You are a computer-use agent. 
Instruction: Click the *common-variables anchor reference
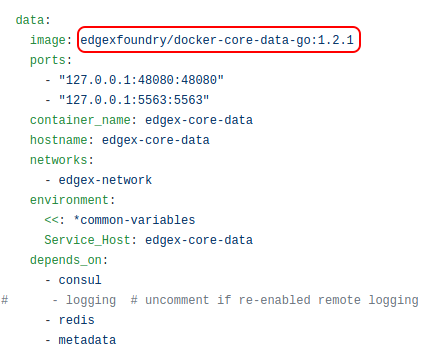click(x=134, y=220)
